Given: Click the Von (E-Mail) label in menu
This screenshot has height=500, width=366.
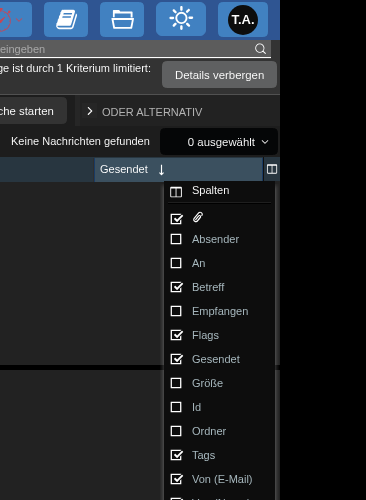Looking at the screenshot, I should [222, 479].
